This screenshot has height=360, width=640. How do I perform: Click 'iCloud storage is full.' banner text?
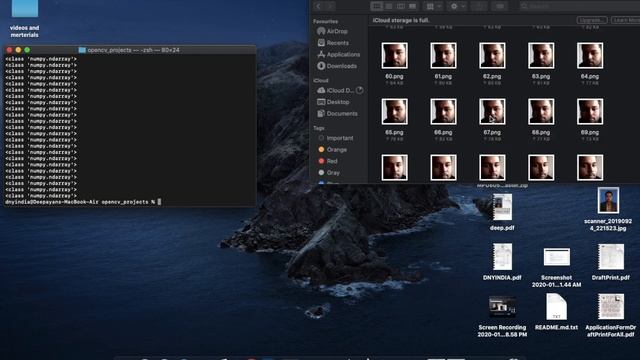pyautogui.click(x=401, y=20)
